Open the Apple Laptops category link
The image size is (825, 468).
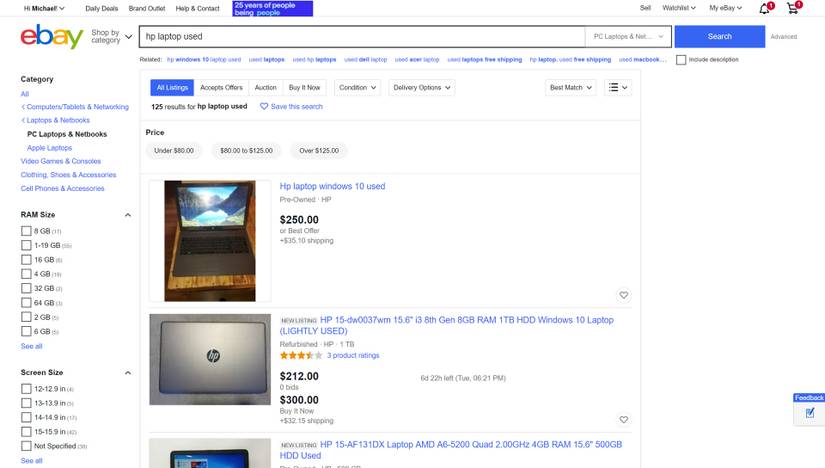coord(49,148)
